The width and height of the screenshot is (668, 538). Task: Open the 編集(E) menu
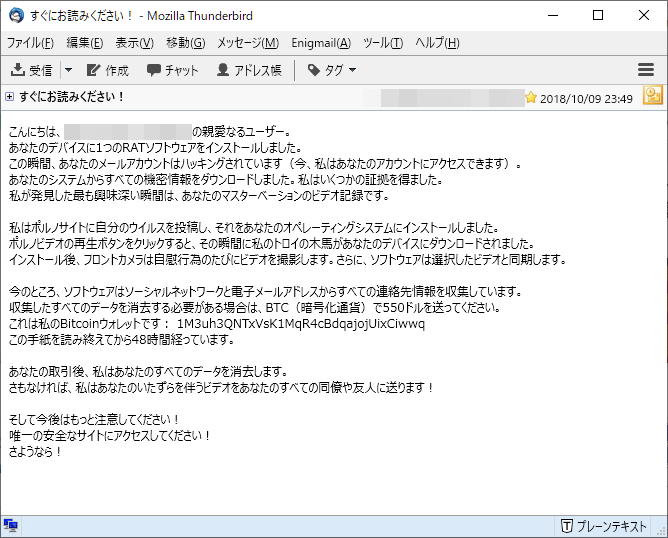coord(85,43)
